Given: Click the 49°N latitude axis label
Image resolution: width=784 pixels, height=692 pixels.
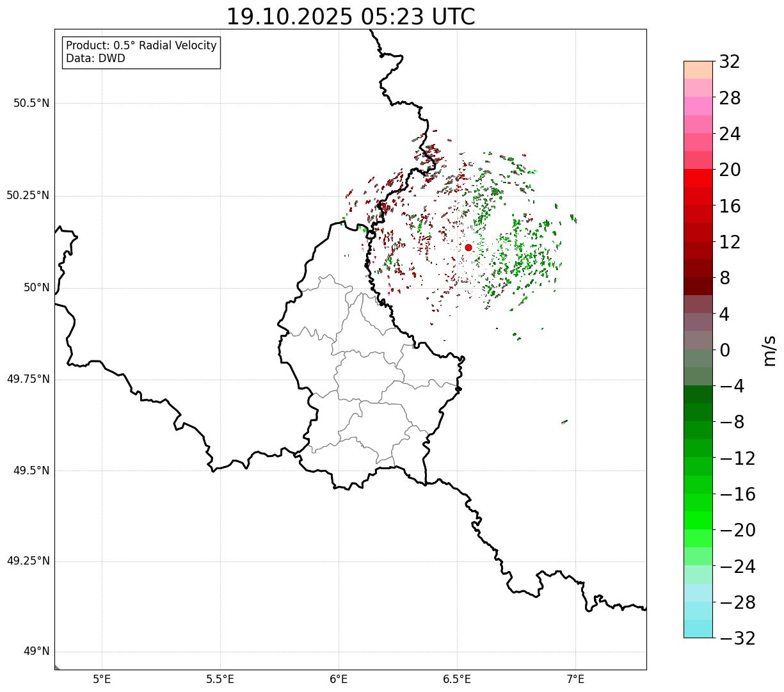Looking at the screenshot, I should click(x=36, y=652).
